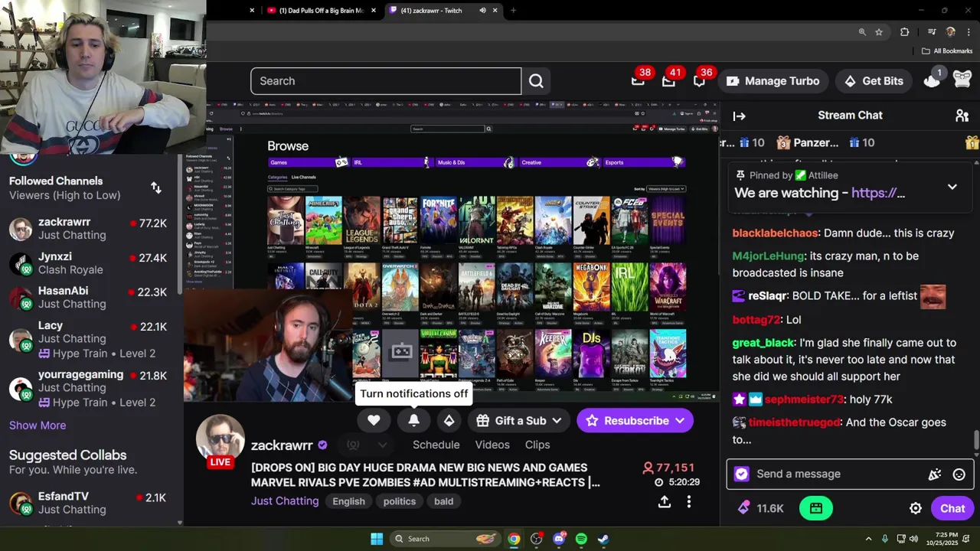Show hidden system tray icons
This screenshot has height=551, width=980.
(868, 539)
